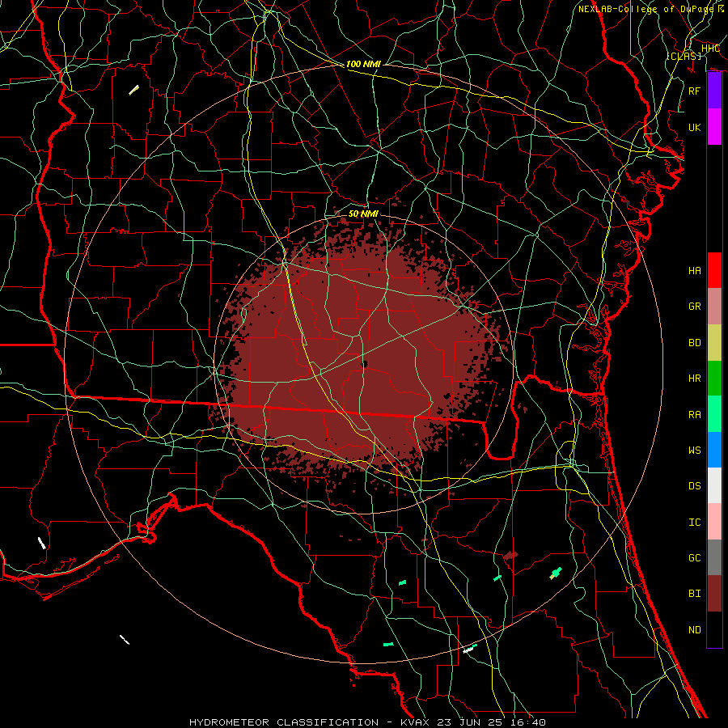Viewport: 728px width, 728px height.
Task: Click the 100 NMI range ring label
Action: click(363, 64)
